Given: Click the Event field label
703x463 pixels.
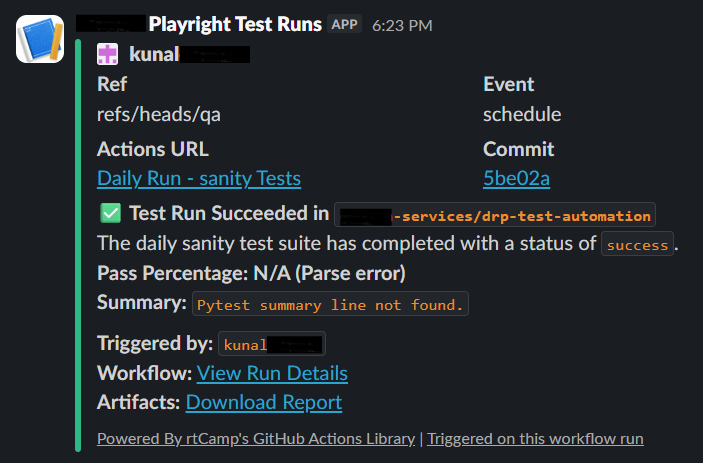Looking at the screenshot, I should click(x=508, y=84).
